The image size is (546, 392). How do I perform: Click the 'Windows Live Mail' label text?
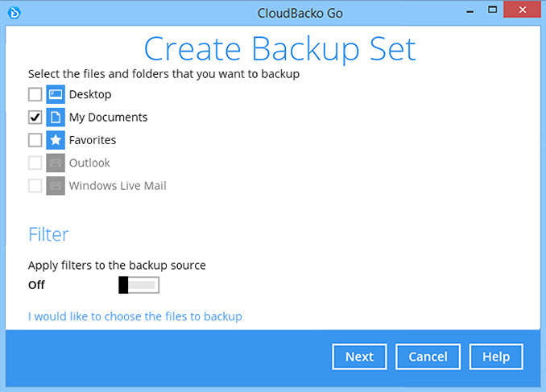click(118, 186)
